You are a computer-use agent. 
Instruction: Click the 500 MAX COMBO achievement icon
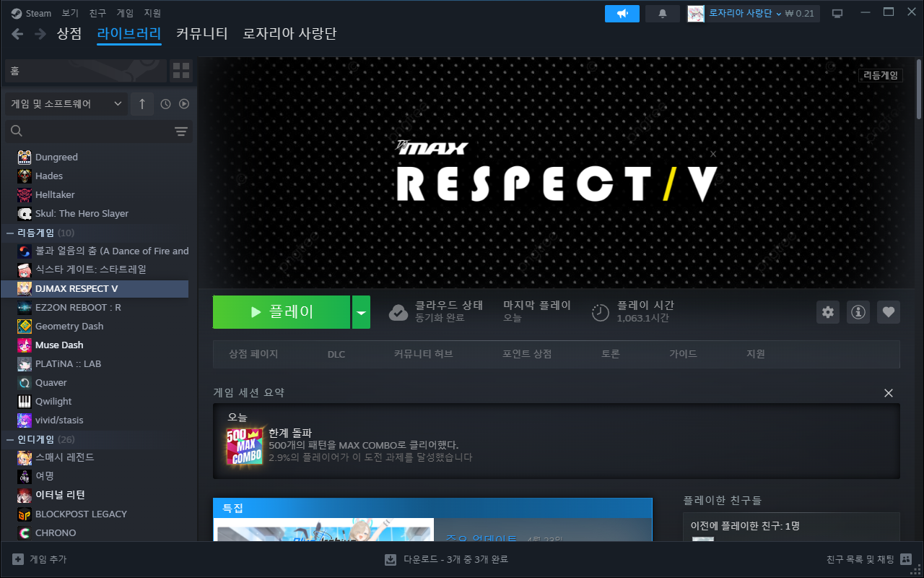coord(245,447)
